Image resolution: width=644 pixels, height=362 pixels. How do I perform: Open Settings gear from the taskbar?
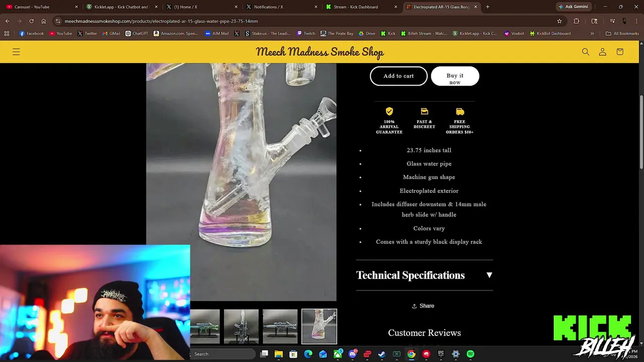(x=456, y=354)
